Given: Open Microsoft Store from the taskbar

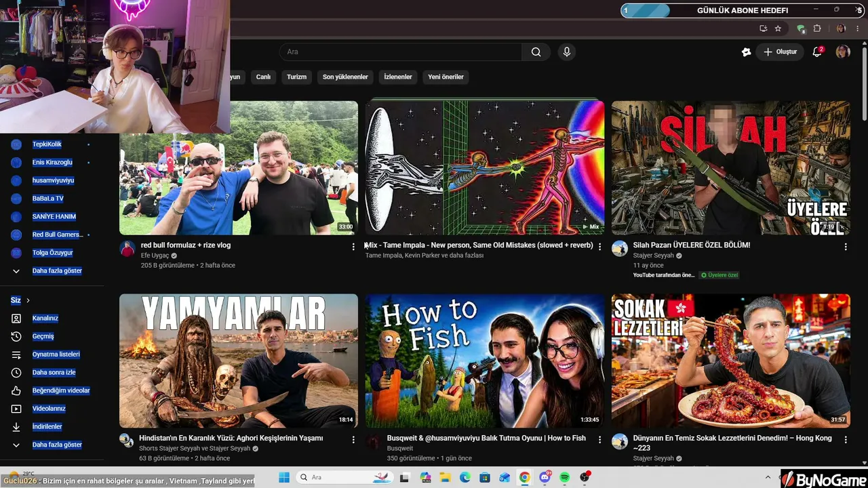Looking at the screenshot, I should (x=485, y=477).
